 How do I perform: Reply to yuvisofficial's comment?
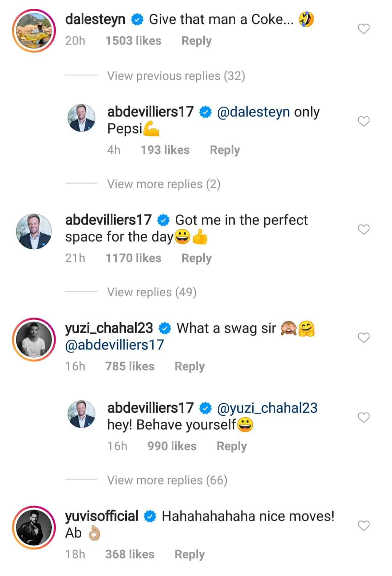click(x=189, y=554)
